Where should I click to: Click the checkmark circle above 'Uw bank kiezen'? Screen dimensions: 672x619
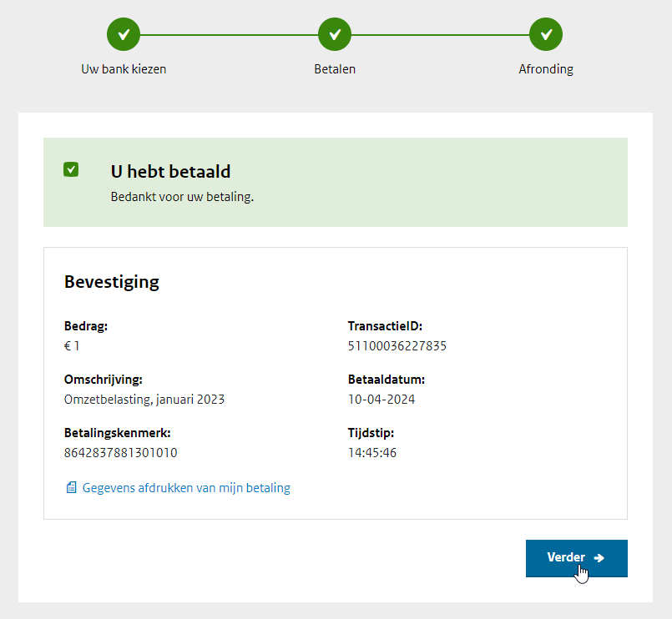point(124,34)
